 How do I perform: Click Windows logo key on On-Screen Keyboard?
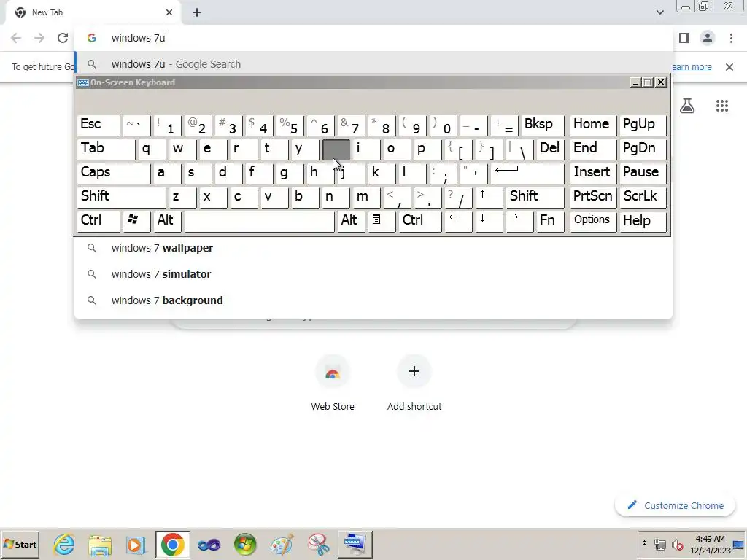click(136, 222)
